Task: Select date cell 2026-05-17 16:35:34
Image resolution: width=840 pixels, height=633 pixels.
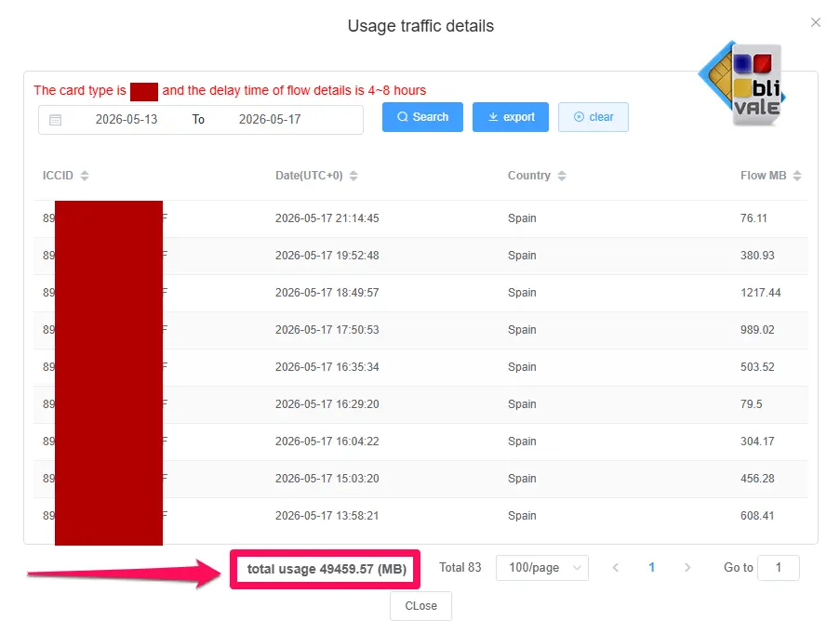Action: [x=327, y=367]
